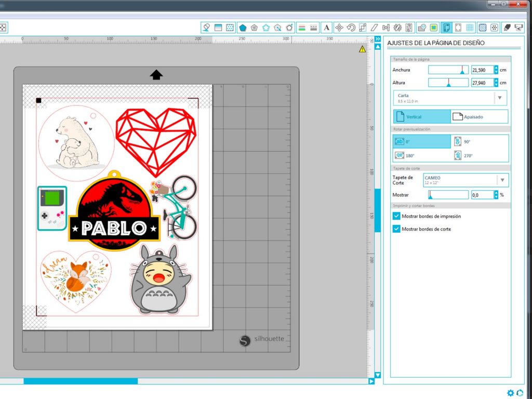This screenshot has width=532, height=399.
Task: Open the Text Style panel (A icon)
Action: coord(326,28)
